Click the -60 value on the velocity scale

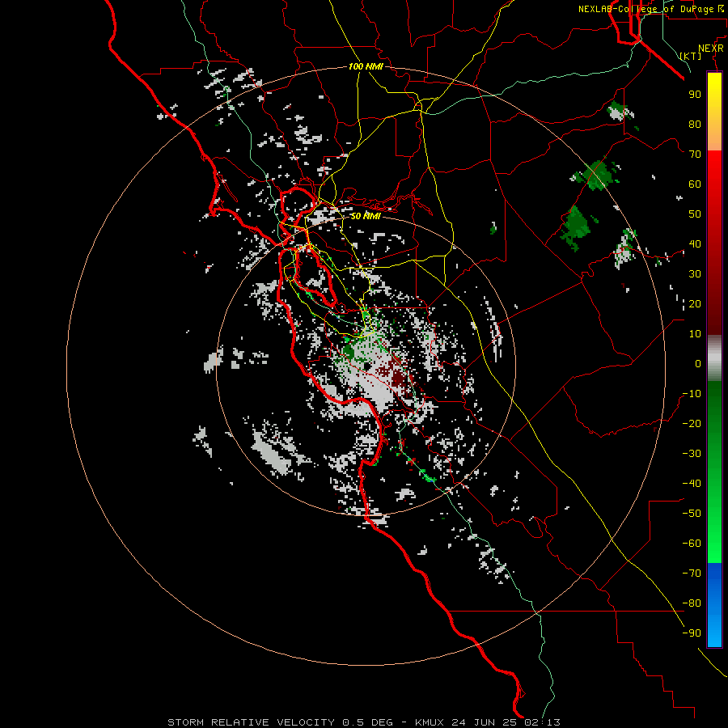[692, 544]
